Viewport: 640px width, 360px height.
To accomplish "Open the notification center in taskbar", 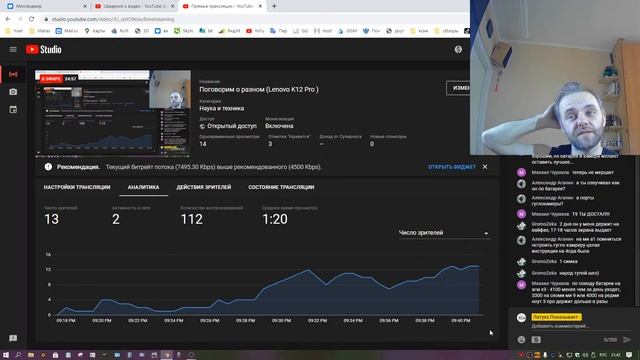I will coord(629,355).
